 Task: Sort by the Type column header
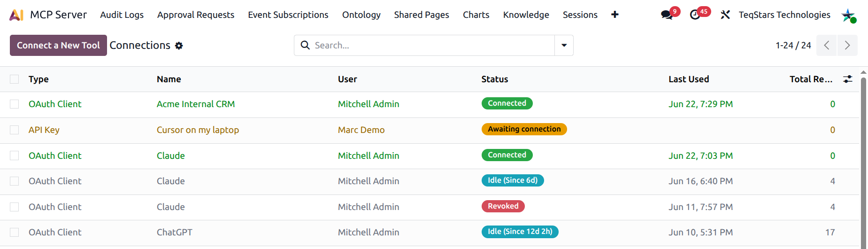coord(38,79)
